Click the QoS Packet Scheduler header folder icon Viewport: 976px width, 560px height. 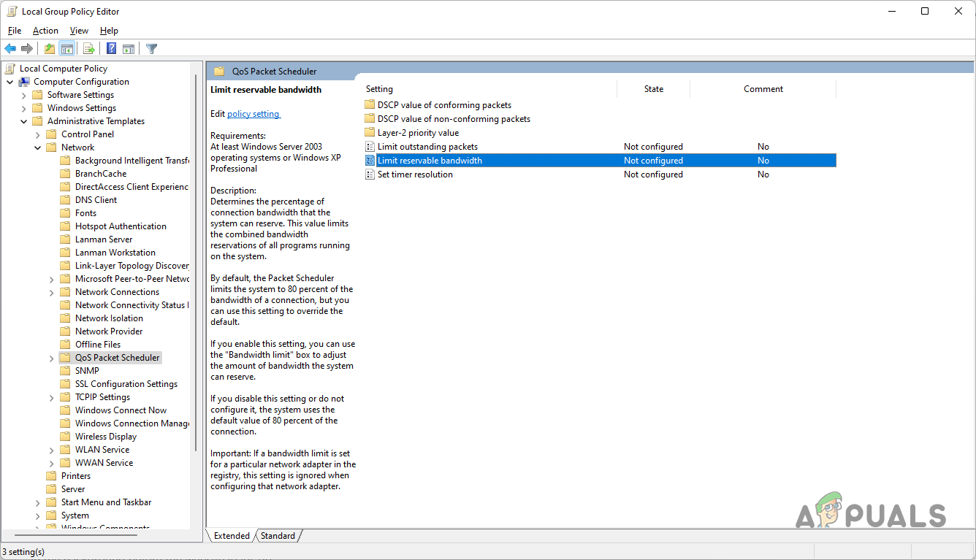click(x=219, y=72)
